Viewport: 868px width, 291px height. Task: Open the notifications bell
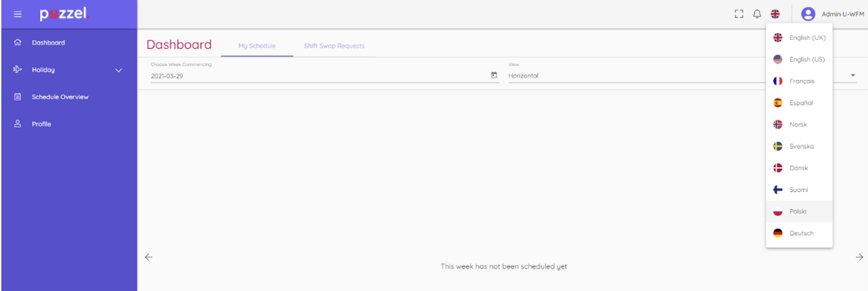tap(757, 14)
